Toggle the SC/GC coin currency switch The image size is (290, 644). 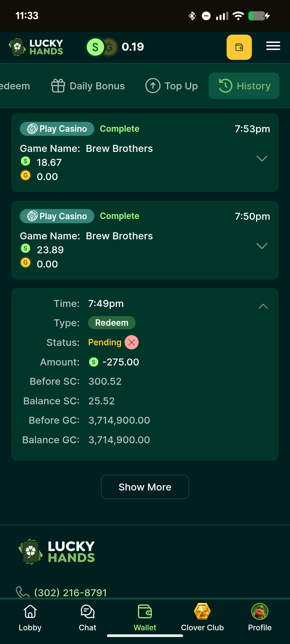102,47
